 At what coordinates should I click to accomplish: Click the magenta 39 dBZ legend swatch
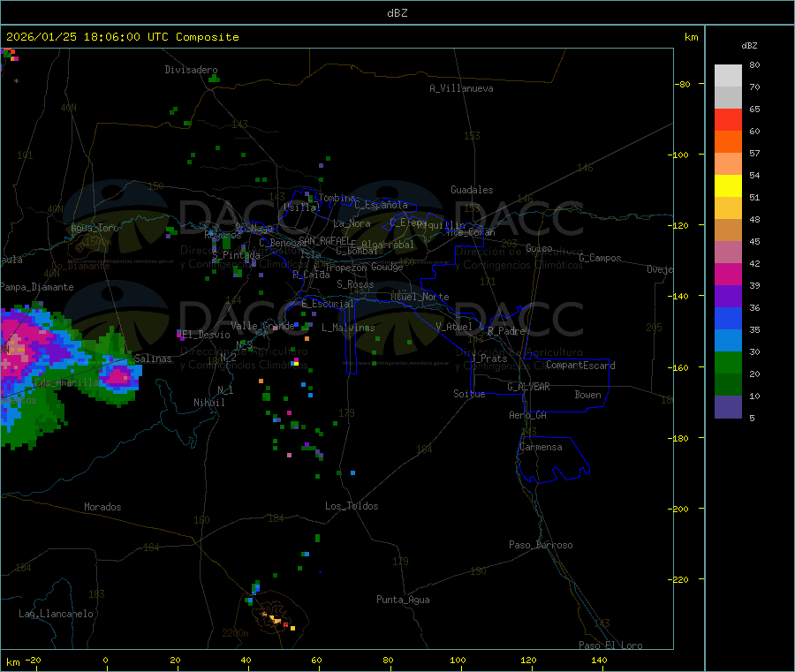coord(728,274)
